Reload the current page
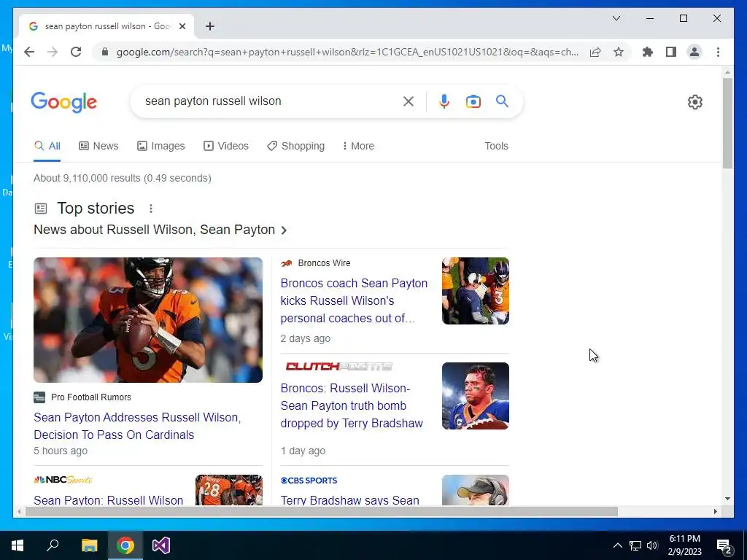Viewport: 747px width, 560px height. (x=76, y=52)
